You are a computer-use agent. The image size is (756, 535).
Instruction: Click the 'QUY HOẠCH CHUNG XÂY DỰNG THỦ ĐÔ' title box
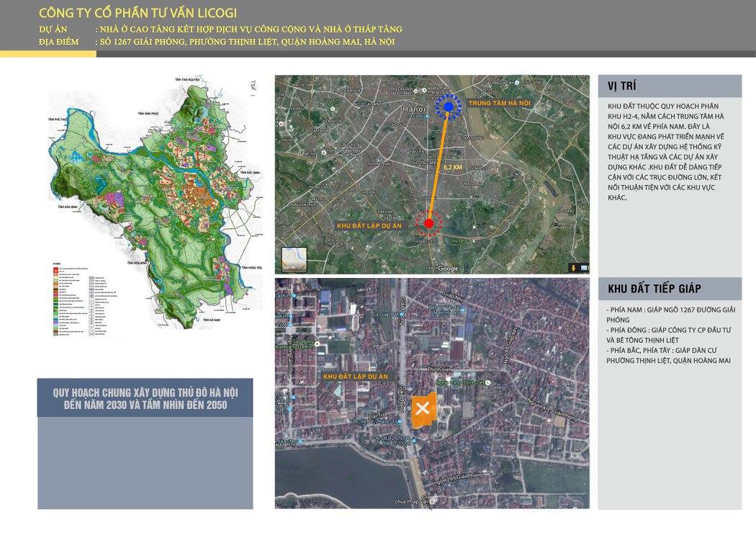coord(145,398)
